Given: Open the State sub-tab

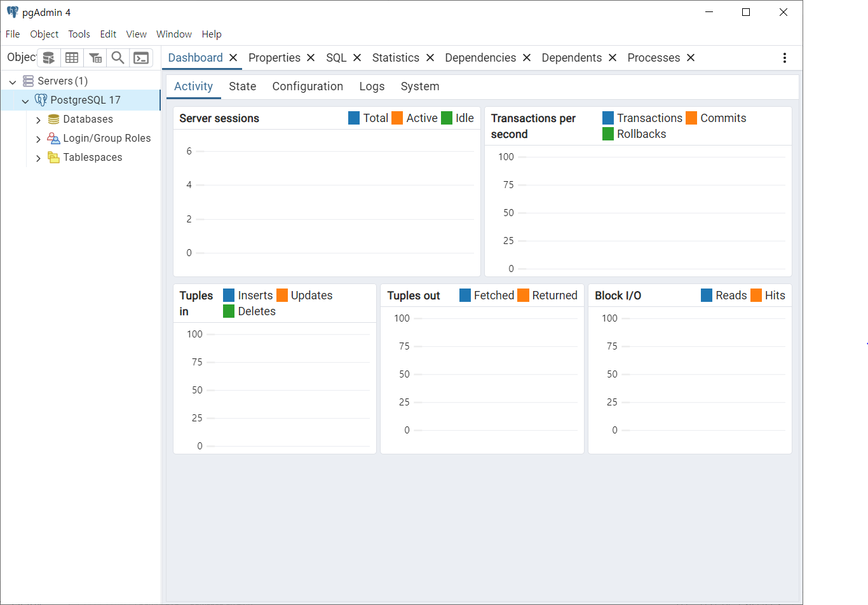Looking at the screenshot, I should [243, 86].
